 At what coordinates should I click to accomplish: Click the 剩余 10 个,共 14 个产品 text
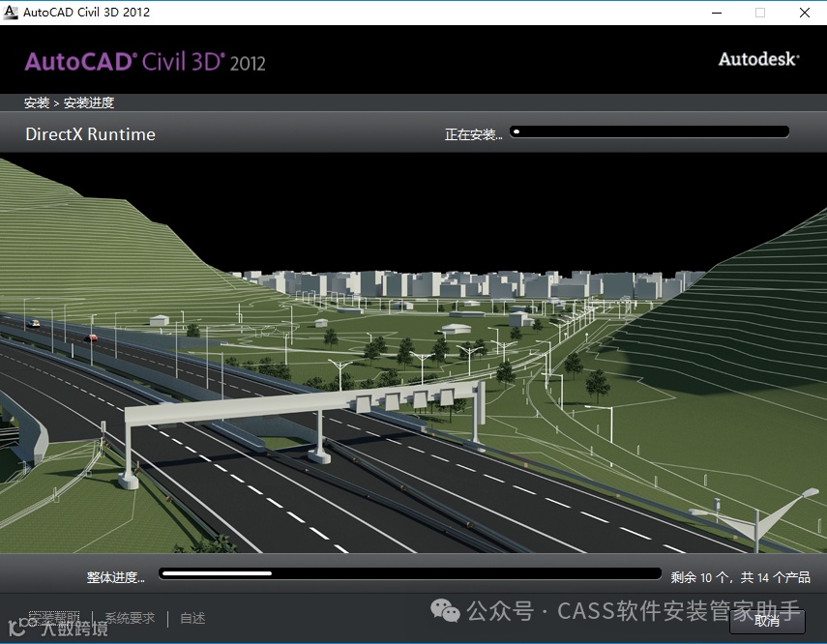click(740, 577)
